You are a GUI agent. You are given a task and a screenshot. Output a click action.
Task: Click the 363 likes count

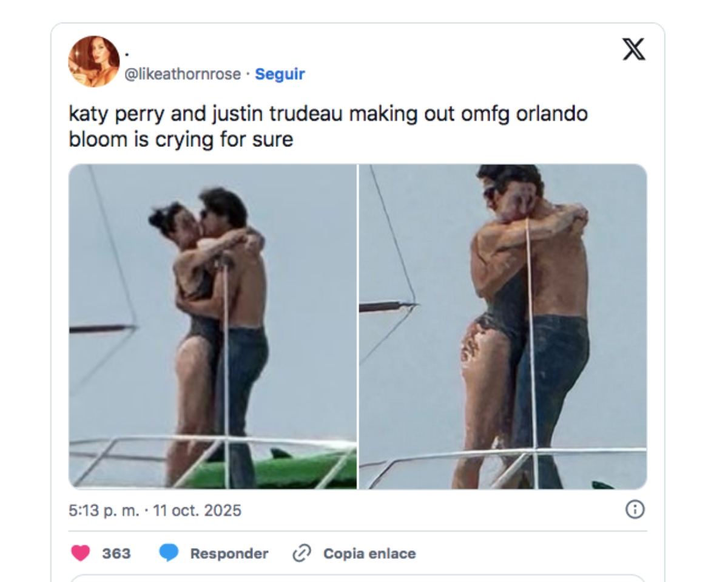(116, 553)
